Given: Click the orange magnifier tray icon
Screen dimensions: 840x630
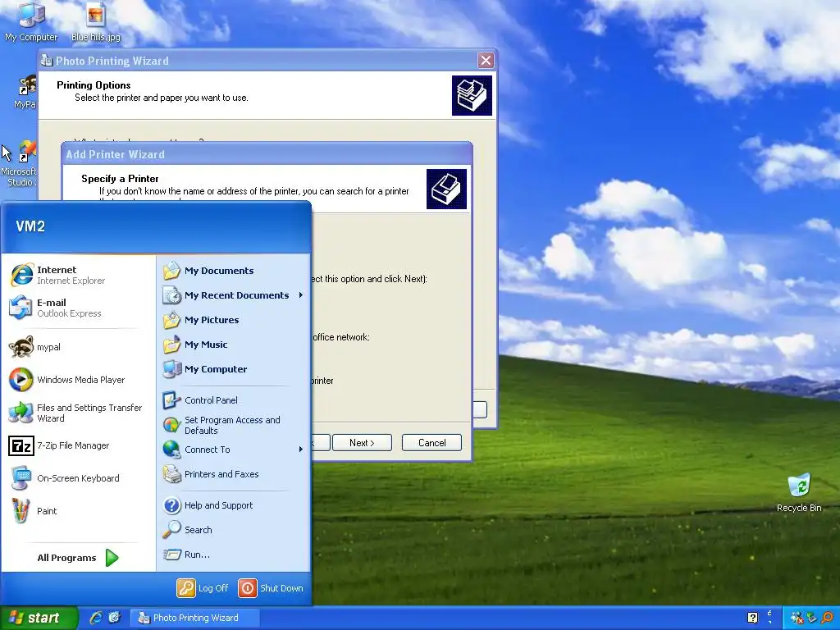Looking at the screenshot, I should pyautogui.click(x=827, y=618).
